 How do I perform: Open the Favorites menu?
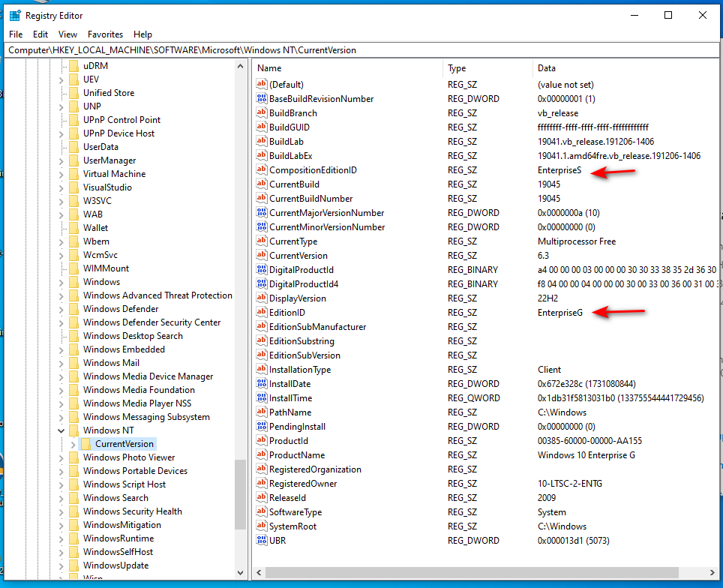click(105, 34)
